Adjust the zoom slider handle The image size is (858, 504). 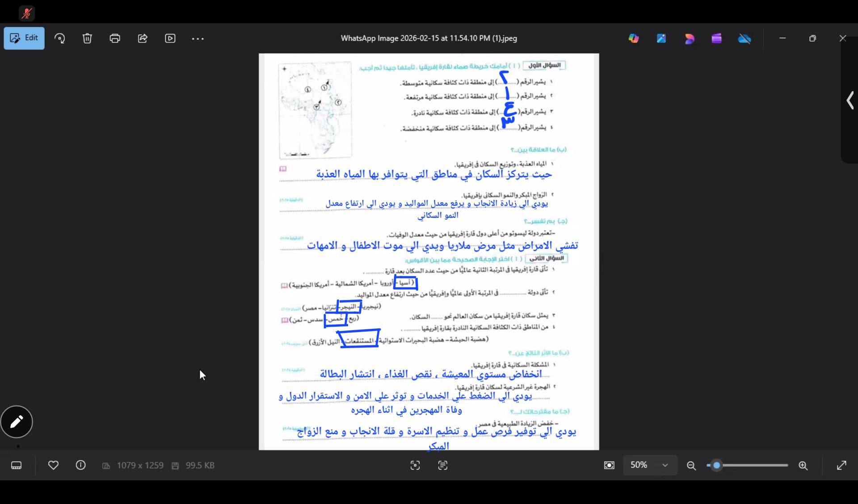[x=717, y=466]
